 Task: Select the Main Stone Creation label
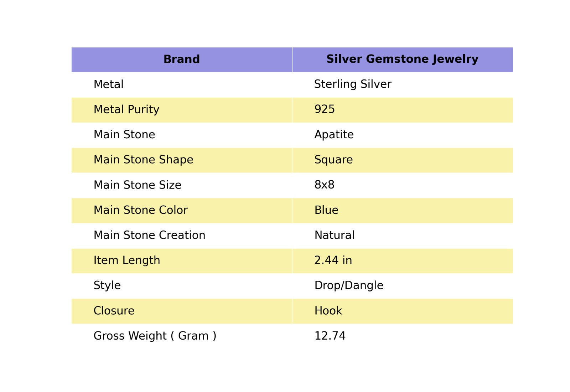[150, 235]
